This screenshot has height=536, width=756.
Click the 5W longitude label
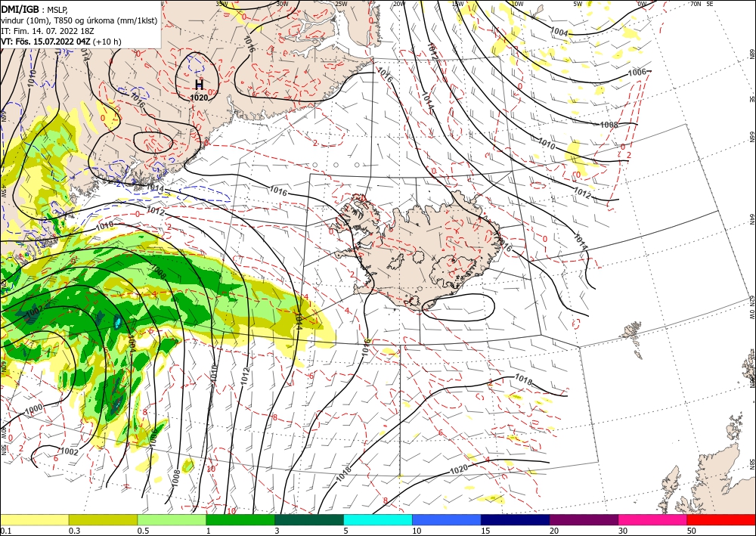tap(578, 4)
